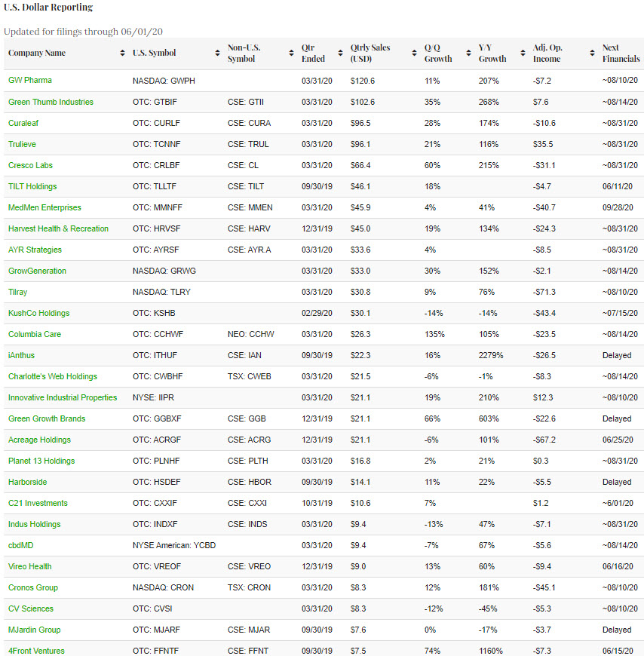Click the Curaleaf company link
This screenshot has width=644, height=656.
26,123
